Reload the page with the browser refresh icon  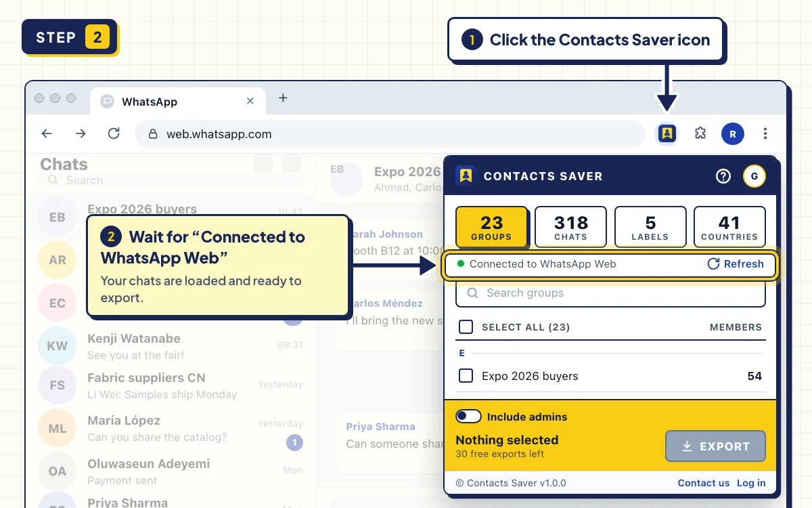[114, 133]
